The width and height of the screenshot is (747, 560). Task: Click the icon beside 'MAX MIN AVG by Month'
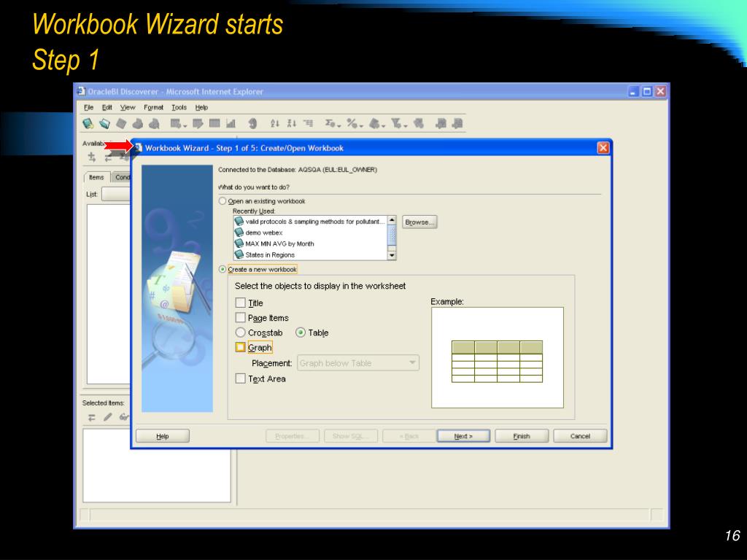pyautogui.click(x=239, y=244)
